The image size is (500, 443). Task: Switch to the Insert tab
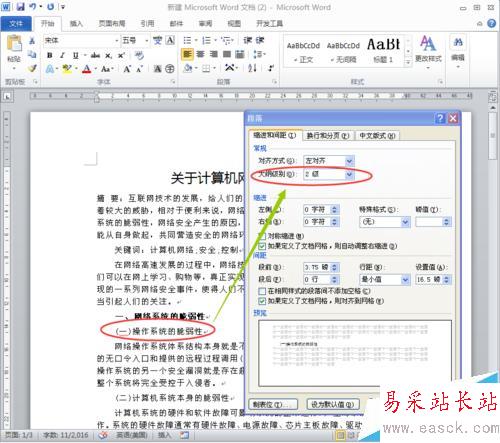[x=76, y=23]
